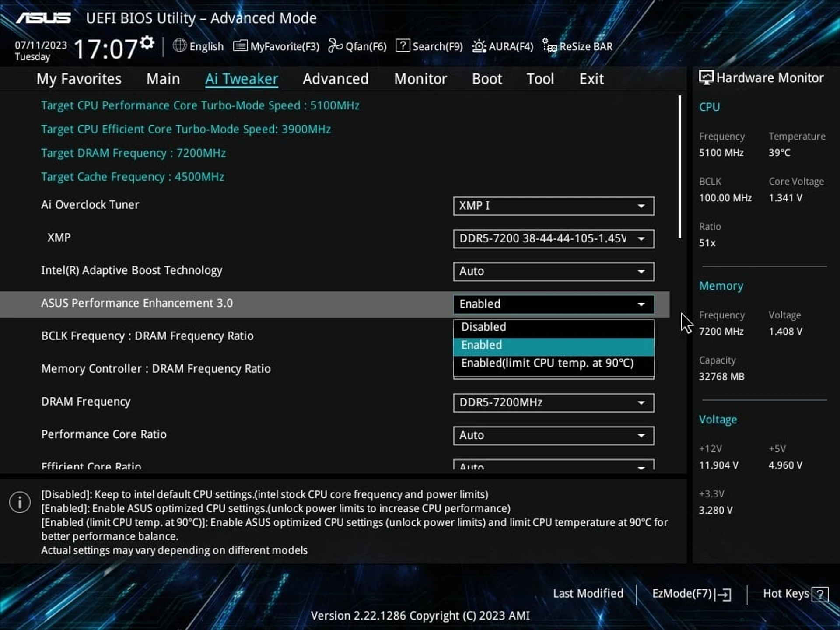Open Ai Overclock Tuner XMP I dropdown
Image resolution: width=840 pixels, height=630 pixels.
[x=554, y=206]
